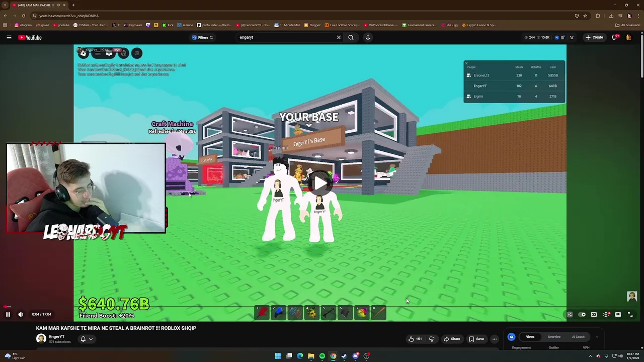
Task: Click the address bar URL
Action: (x=69, y=16)
